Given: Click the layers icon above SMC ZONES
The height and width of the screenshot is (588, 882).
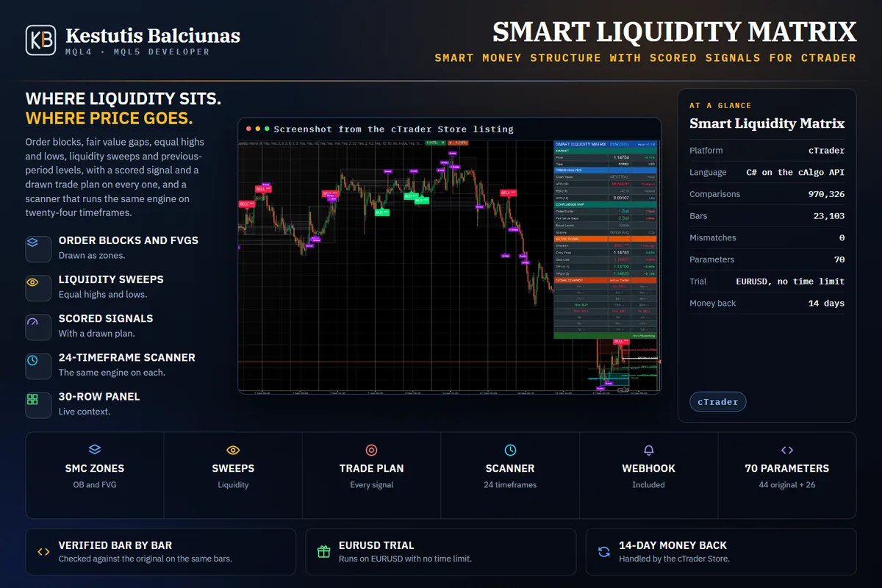Looking at the screenshot, I should coord(94,450).
